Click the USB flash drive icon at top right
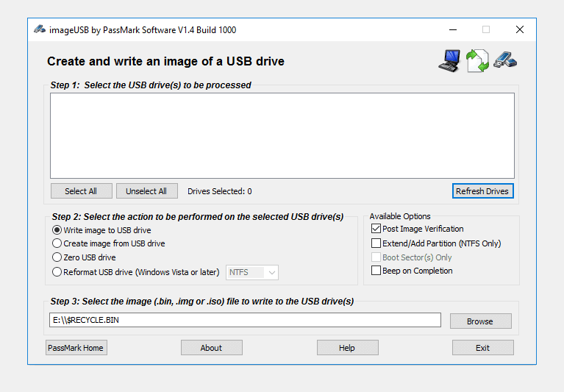 (505, 60)
